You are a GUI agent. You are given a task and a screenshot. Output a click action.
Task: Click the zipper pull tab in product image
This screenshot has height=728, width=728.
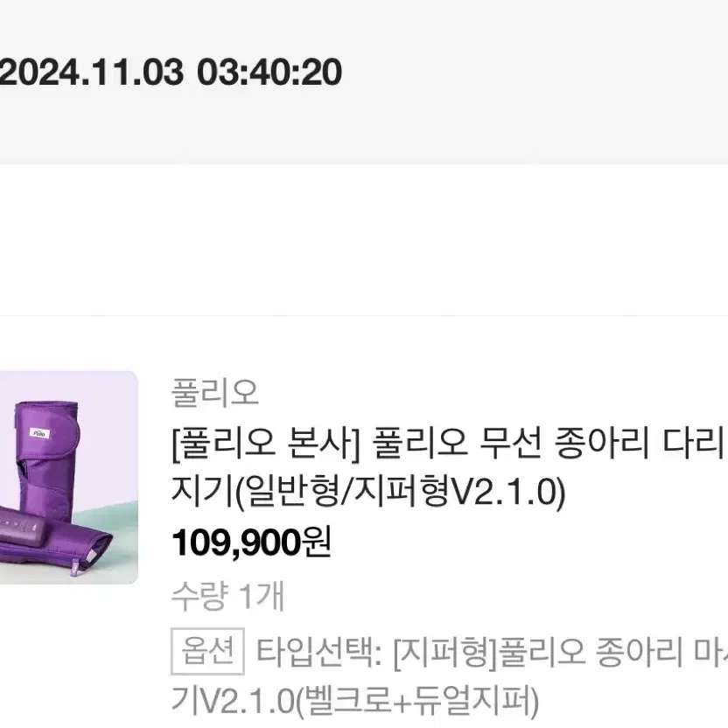75,568
